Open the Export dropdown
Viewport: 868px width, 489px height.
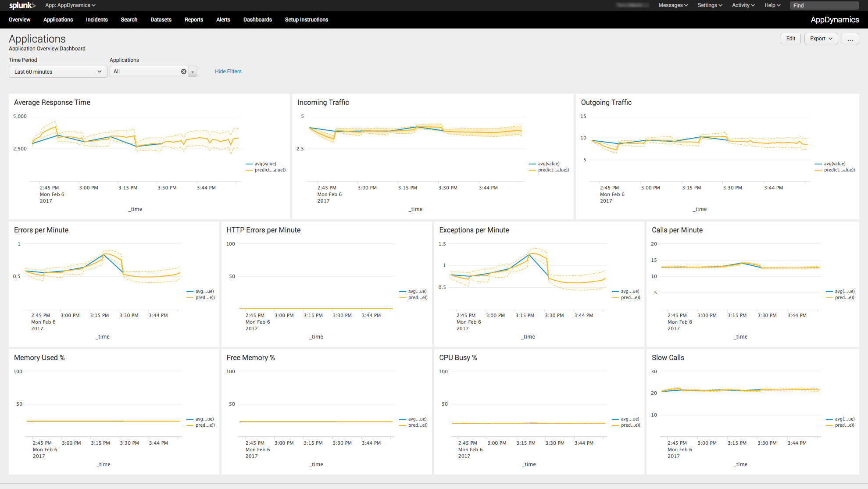coord(821,39)
